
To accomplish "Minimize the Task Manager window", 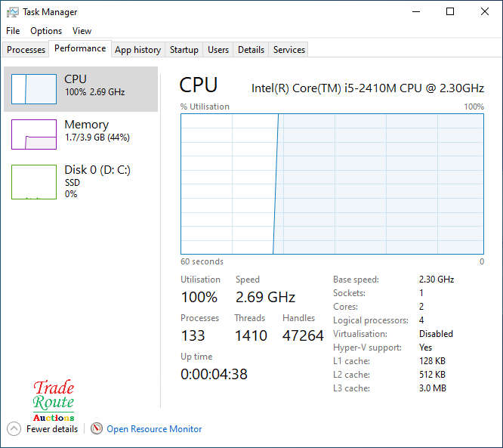I will pyautogui.click(x=415, y=12).
